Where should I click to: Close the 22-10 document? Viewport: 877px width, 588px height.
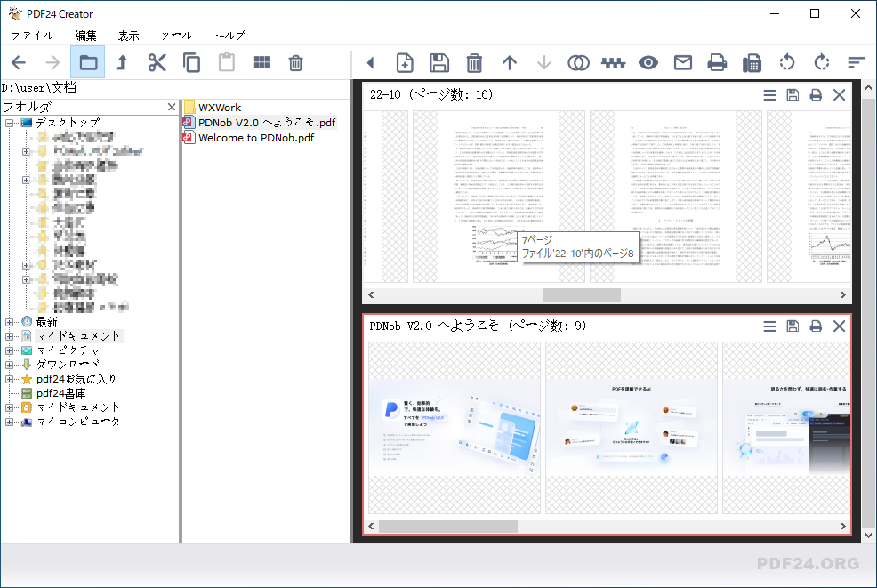(839, 95)
